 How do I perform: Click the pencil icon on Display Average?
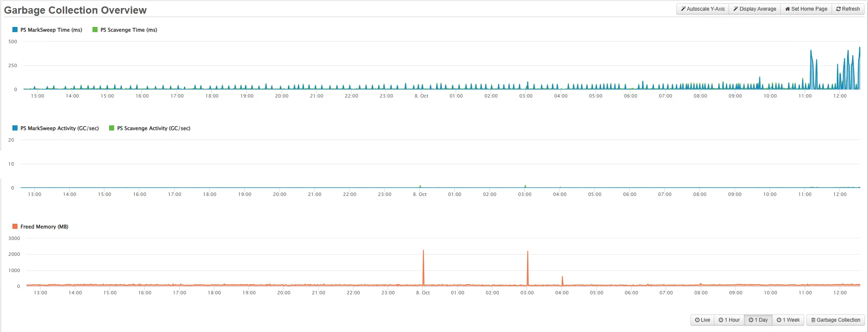click(736, 9)
